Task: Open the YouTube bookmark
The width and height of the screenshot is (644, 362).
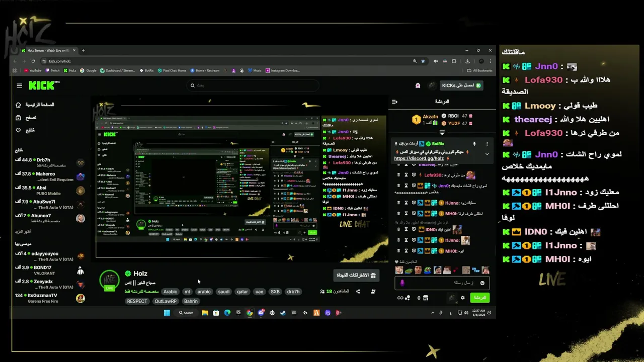Action: coord(33,70)
